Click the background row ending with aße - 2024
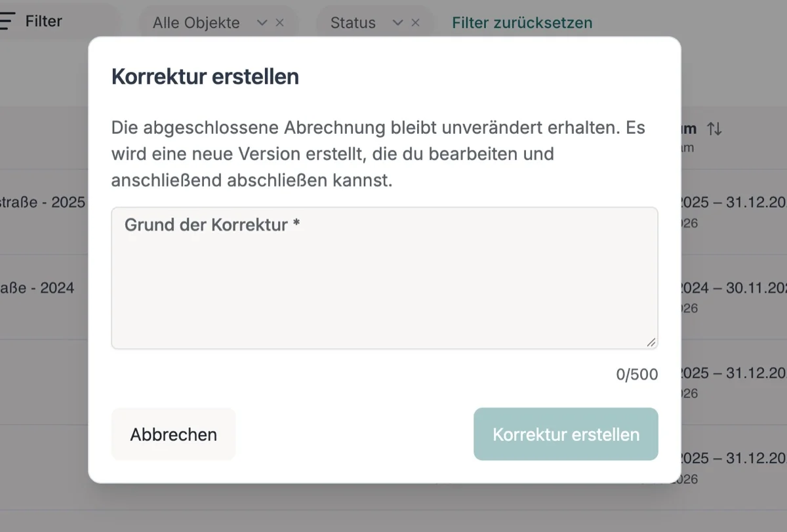787x532 pixels. click(37, 287)
